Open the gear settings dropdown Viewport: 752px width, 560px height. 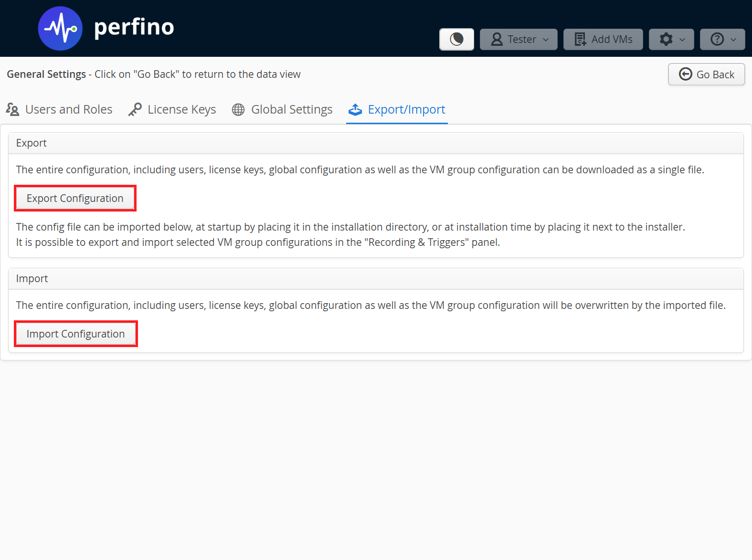pos(672,39)
